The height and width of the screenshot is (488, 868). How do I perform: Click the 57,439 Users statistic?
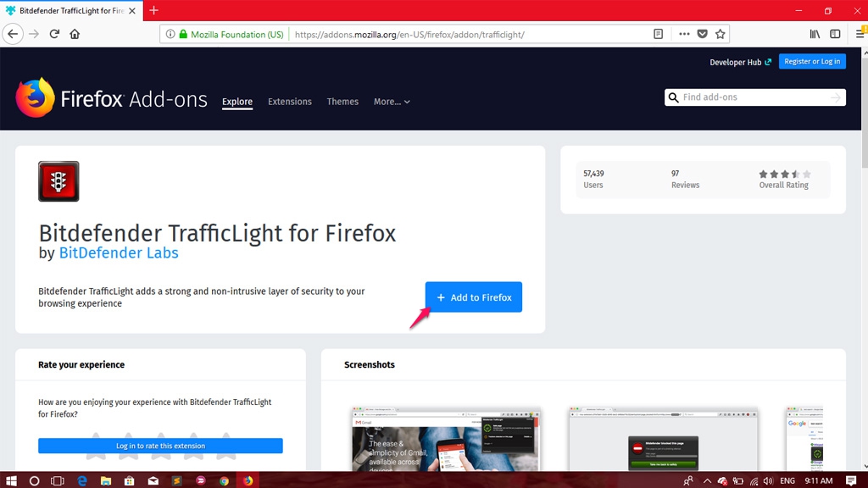pos(593,180)
